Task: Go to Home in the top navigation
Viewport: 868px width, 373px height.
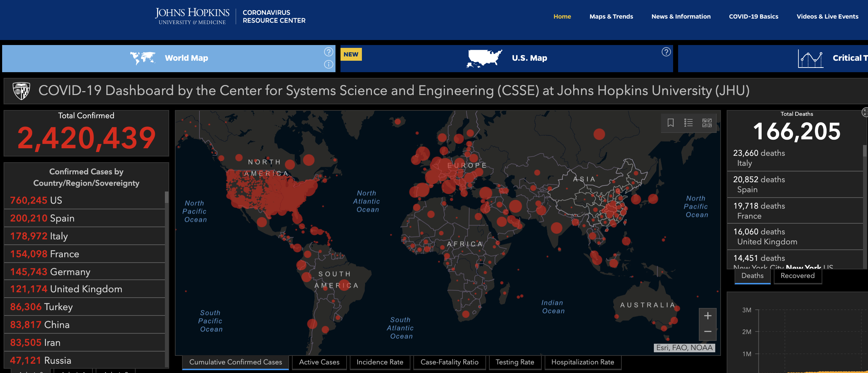Action: [x=562, y=16]
